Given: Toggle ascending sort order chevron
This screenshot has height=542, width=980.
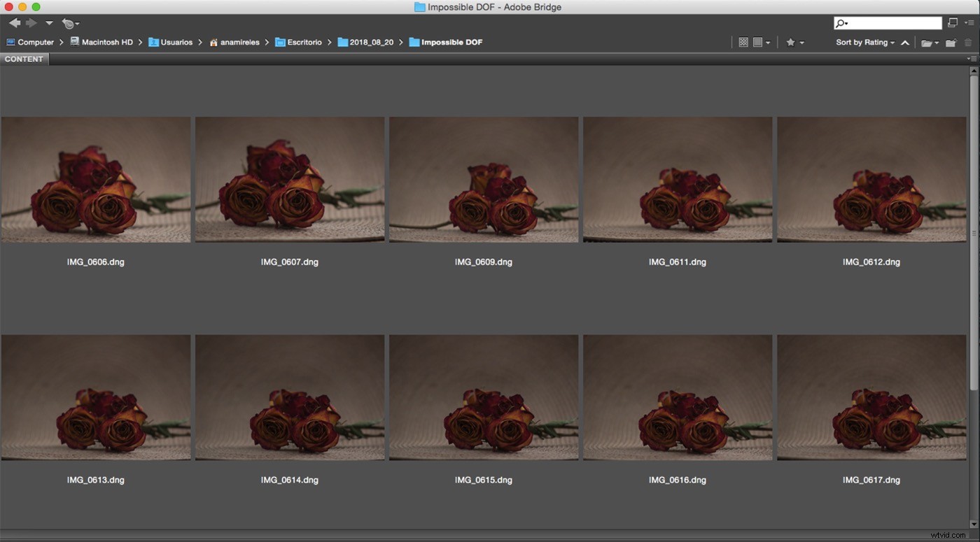Looking at the screenshot, I should pyautogui.click(x=905, y=42).
